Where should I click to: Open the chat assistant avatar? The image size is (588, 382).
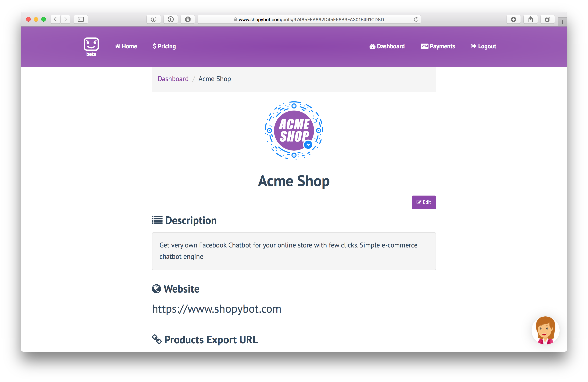pos(545,330)
